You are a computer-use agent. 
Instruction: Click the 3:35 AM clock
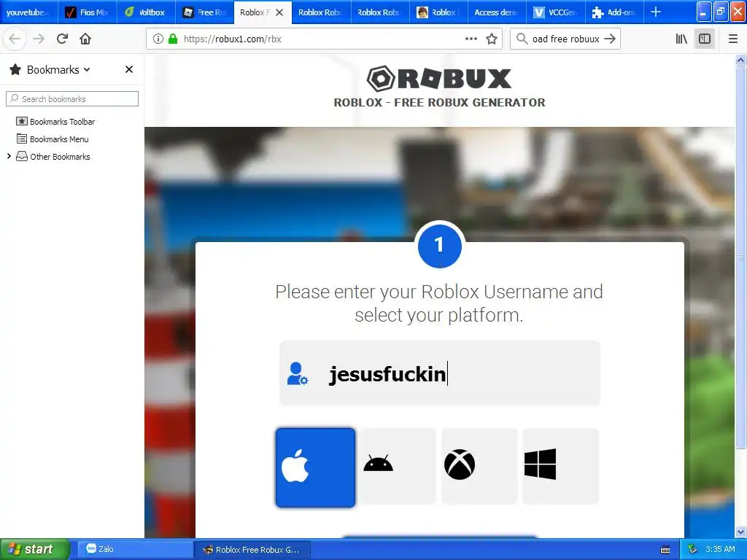720,549
